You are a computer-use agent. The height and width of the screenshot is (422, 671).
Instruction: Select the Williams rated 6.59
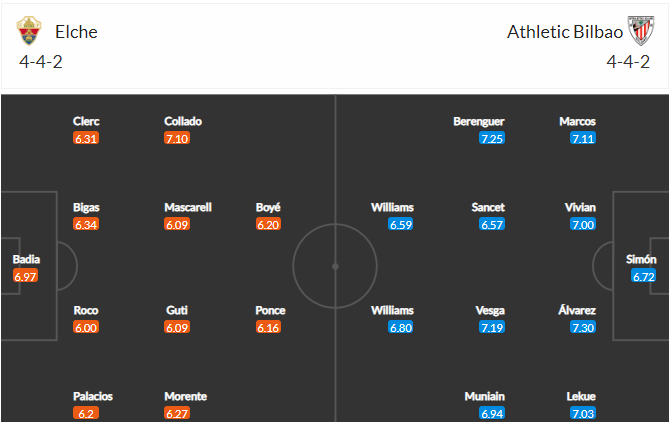click(x=392, y=208)
